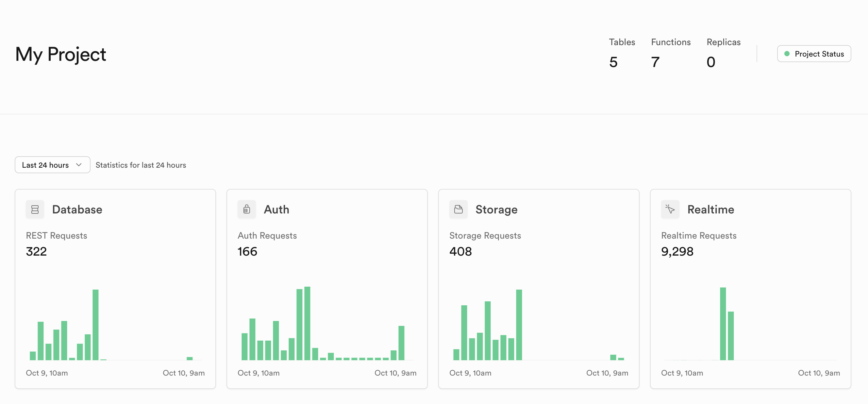
Task: Open the Storage card title
Action: point(496,210)
